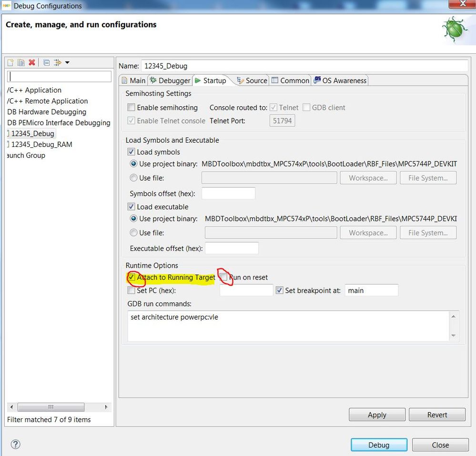Click left arrow of configurations horizontal scrollbar
Image resolution: width=476 pixels, height=456 pixels.
coord(11,407)
